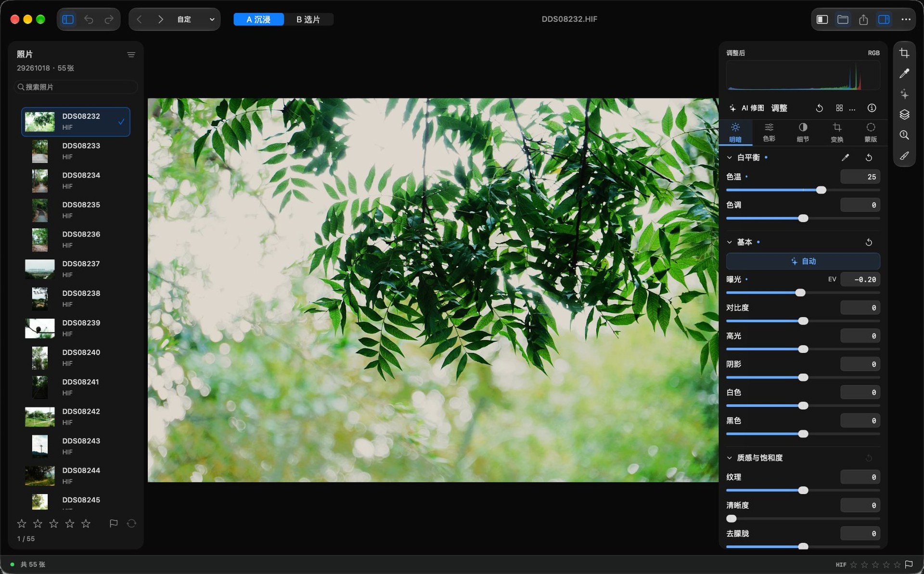
Task: Rate photo one star in sidebar
Action: coord(22,523)
